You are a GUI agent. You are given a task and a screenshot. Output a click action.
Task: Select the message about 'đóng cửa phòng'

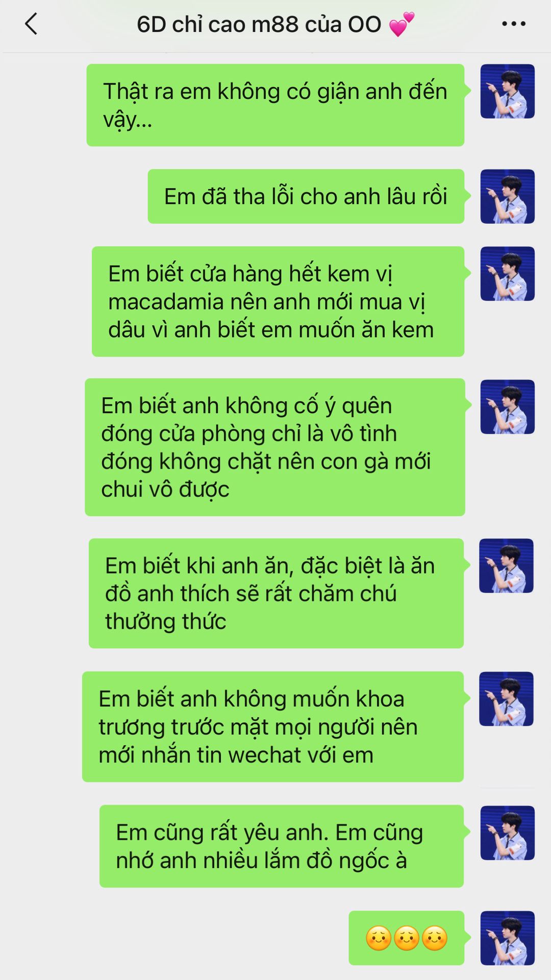(x=275, y=447)
